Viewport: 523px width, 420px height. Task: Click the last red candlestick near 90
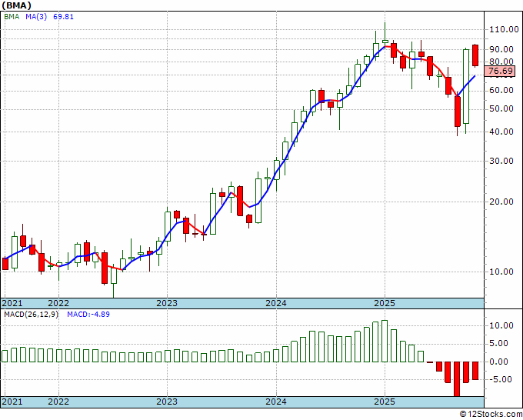(475, 55)
